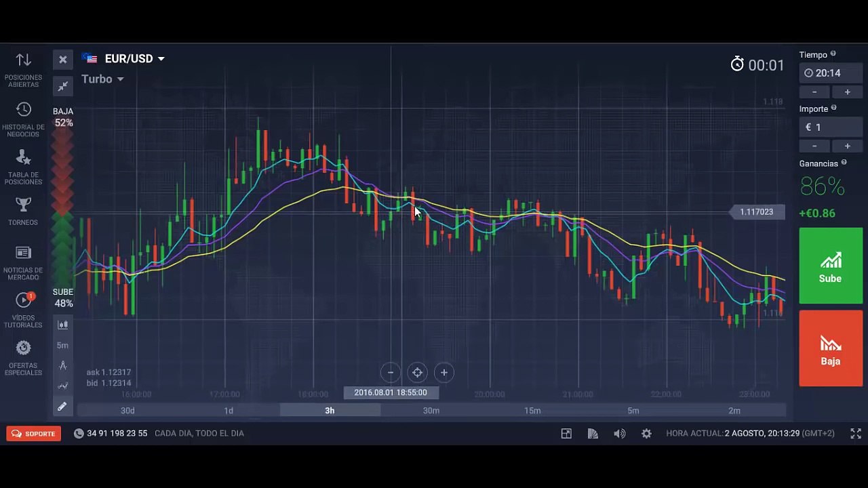
Task: Show the Tiempo info tooltip icon
Action: coord(833,54)
